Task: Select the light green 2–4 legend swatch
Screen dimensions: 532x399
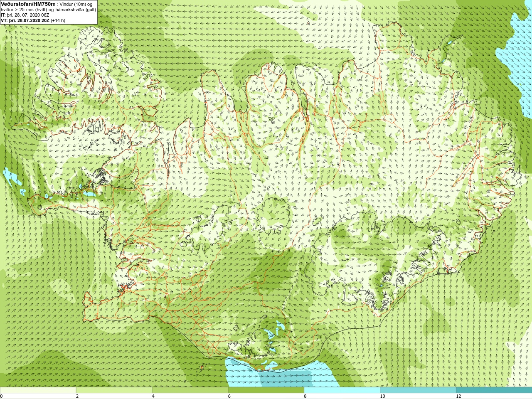Action: pyautogui.click(x=114, y=390)
